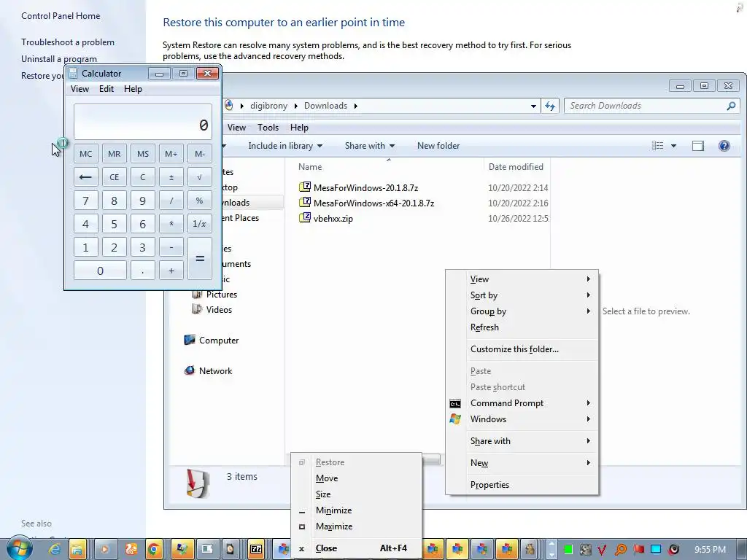Click the Explorer refresh arrows button
Viewport: 747px width, 560px height.
pyautogui.click(x=550, y=106)
